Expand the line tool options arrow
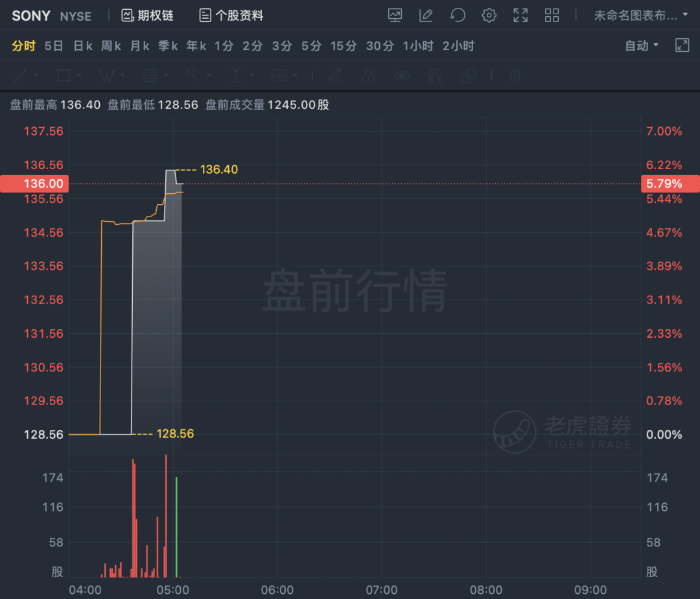Viewport: 700px width, 599px height. [36, 75]
